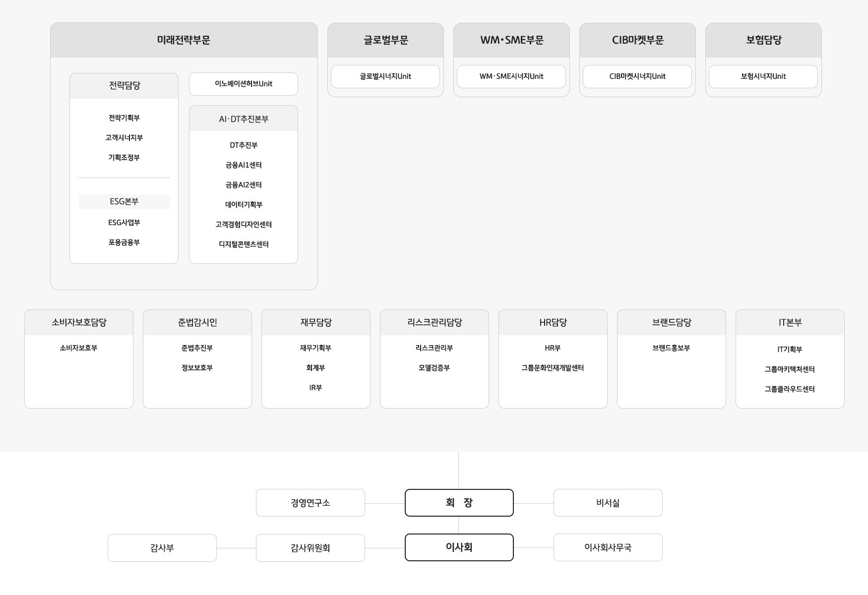Click the 모델검증부 entry
Viewport: 868px width, 595px height.
(x=434, y=368)
